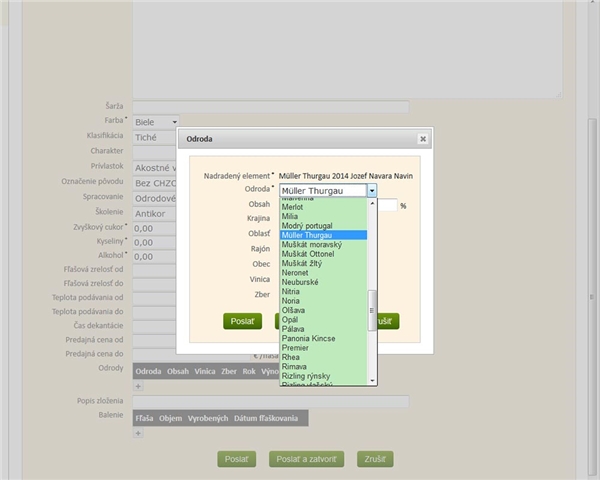The height and width of the screenshot is (480, 600).
Task: Pick Muškát Ottonel option
Action: (x=323, y=254)
